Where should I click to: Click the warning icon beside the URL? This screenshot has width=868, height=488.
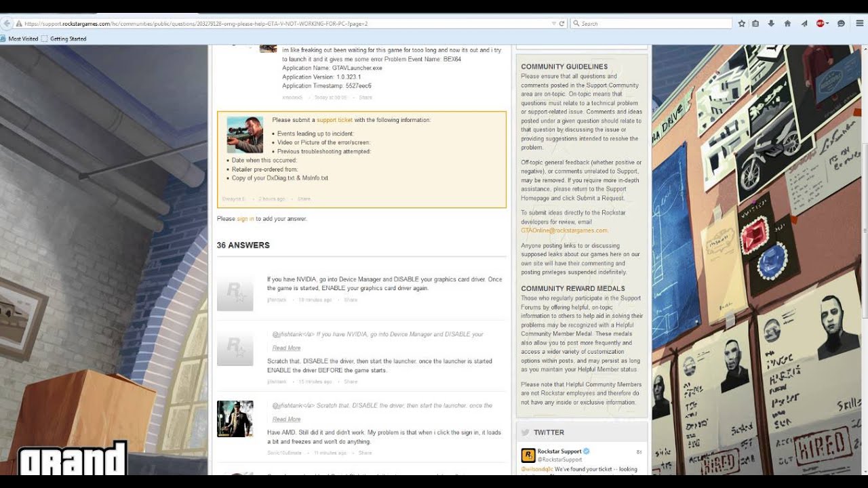(19, 23)
